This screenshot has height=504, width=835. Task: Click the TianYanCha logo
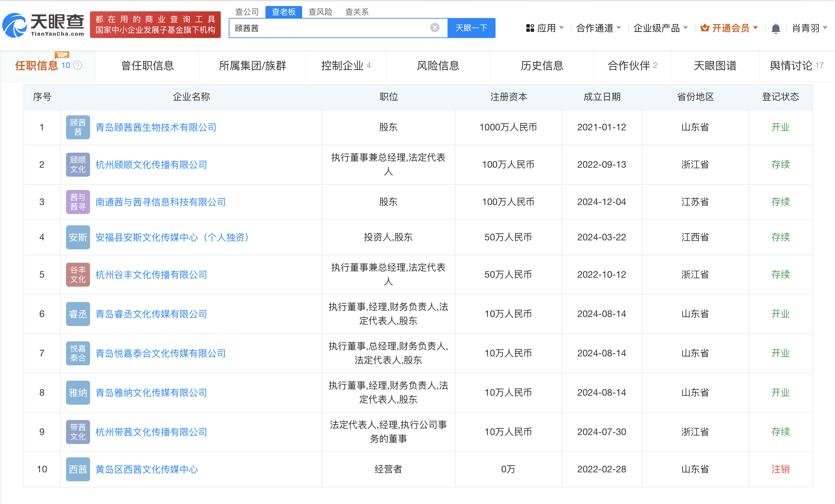click(43, 25)
